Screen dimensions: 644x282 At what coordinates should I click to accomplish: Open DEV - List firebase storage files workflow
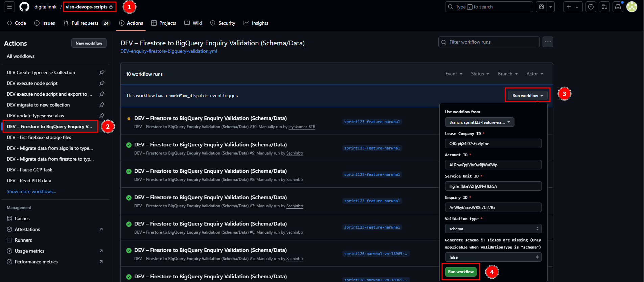39,137
